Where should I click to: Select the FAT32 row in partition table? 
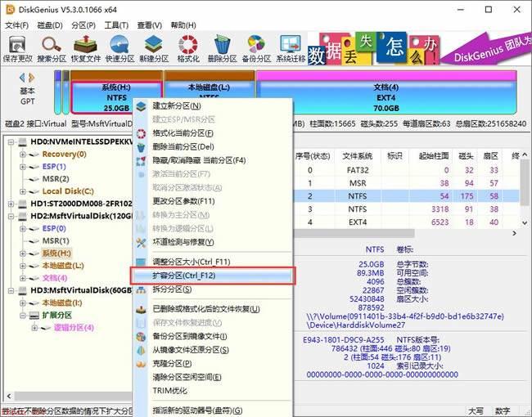(406, 171)
